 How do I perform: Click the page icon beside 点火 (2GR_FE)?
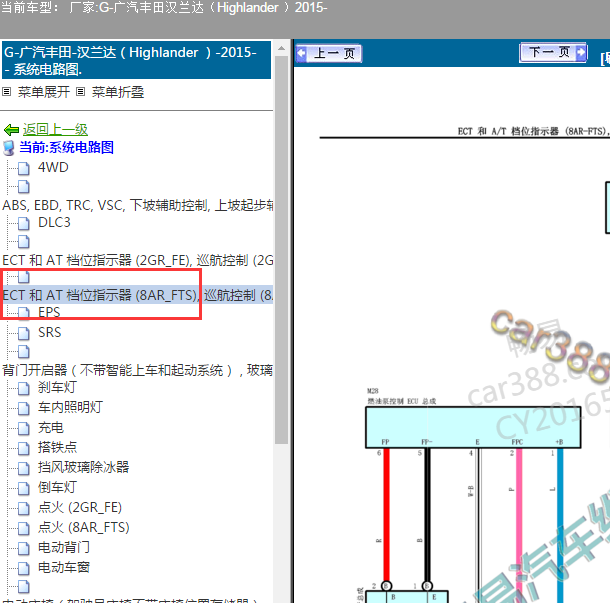[23, 508]
